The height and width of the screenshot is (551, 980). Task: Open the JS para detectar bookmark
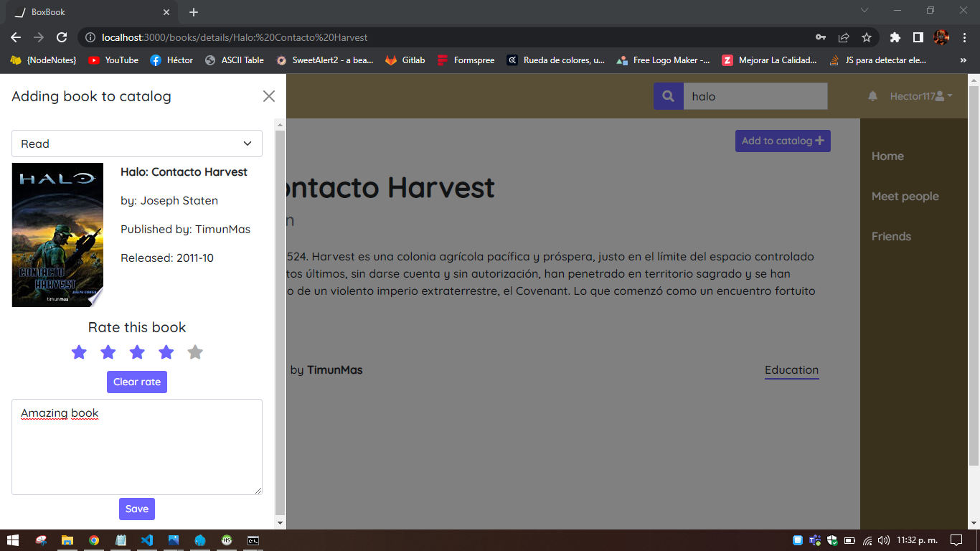[x=878, y=60]
